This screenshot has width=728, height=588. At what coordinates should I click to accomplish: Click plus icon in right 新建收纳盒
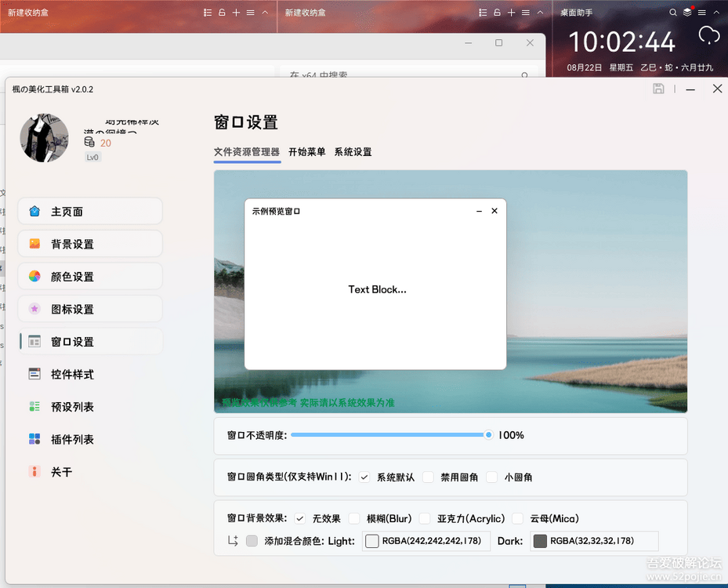tap(511, 13)
